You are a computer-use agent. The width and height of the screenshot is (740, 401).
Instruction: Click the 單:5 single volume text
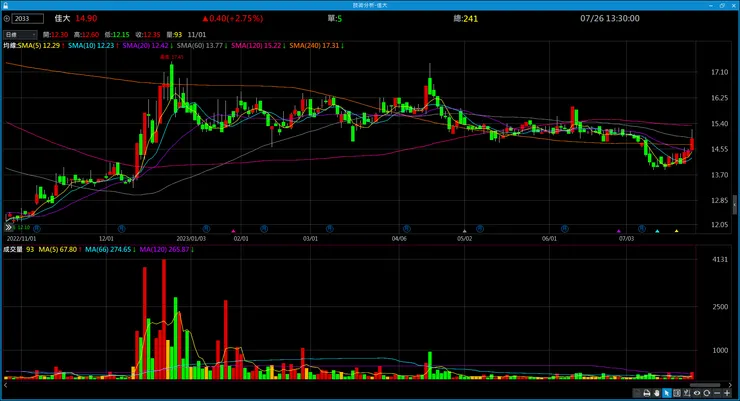335,19
